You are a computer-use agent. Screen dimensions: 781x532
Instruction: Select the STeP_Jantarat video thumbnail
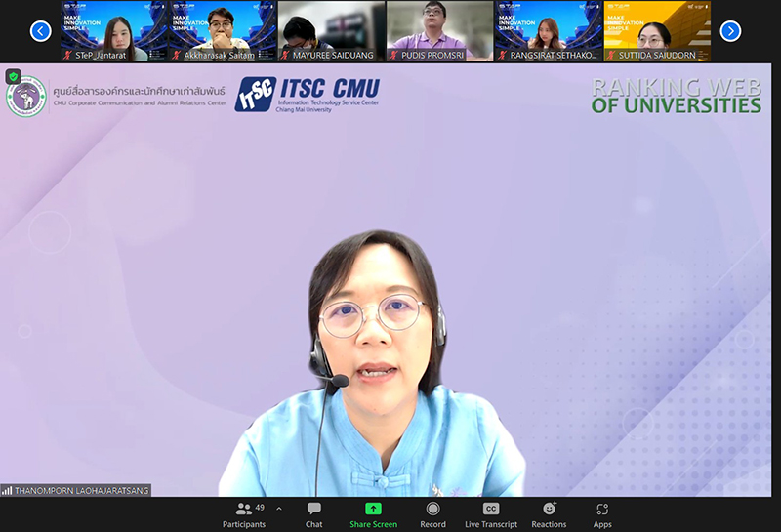coord(114,31)
